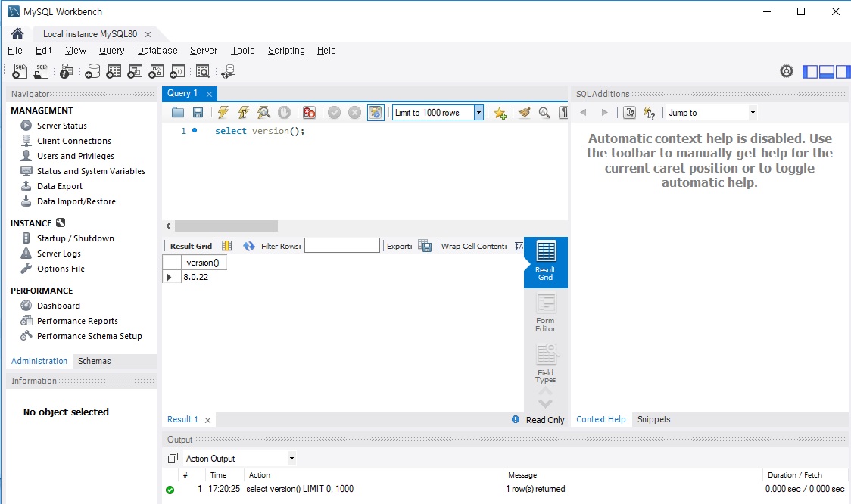Create new schema toolbar icon
Screen dimensions: 851x504
[92, 71]
